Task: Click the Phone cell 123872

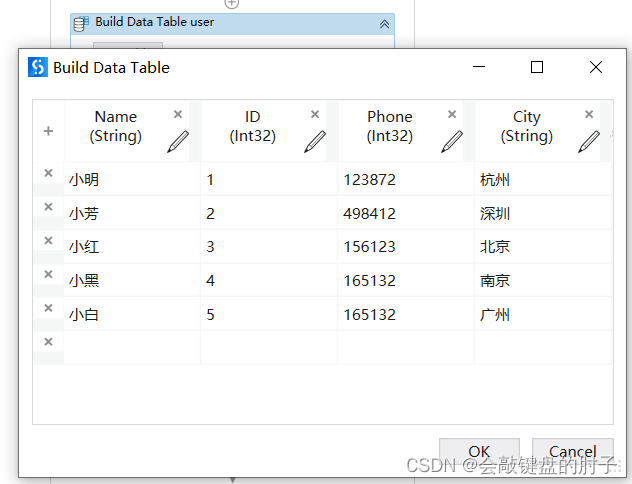Action: click(406, 179)
